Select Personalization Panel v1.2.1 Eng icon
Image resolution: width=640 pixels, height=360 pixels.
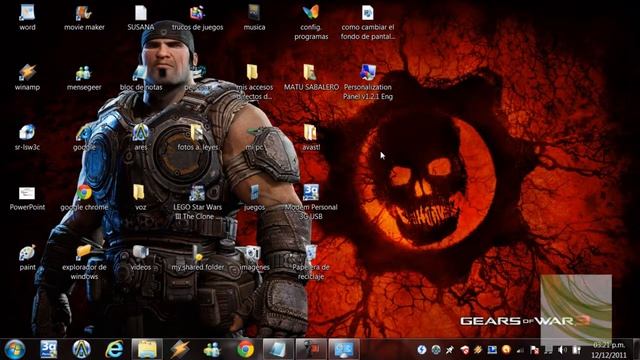(x=368, y=82)
